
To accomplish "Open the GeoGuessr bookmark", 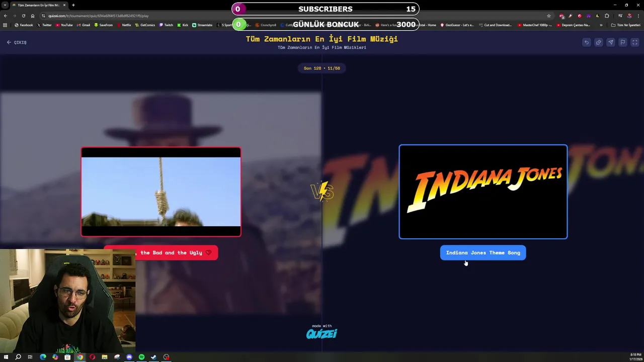I will 457,25.
